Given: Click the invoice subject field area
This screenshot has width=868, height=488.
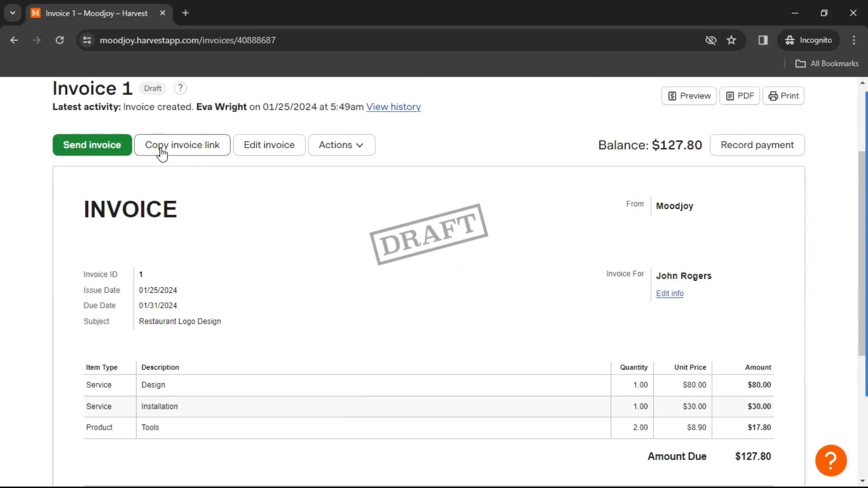Looking at the screenshot, I should click(179, 321).
